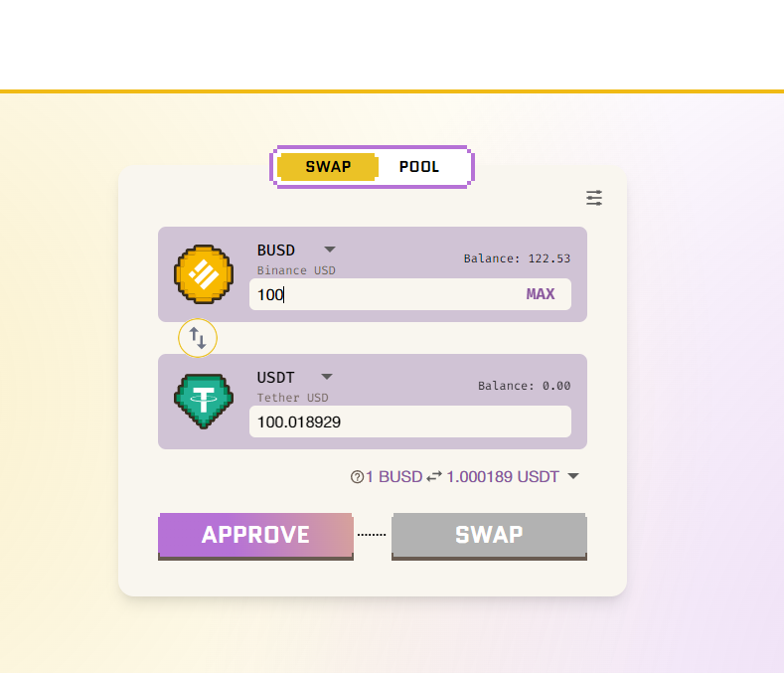Viewport: 784px width, 673px height.
Task: Switch to the POOL tab
Action: 419,167
